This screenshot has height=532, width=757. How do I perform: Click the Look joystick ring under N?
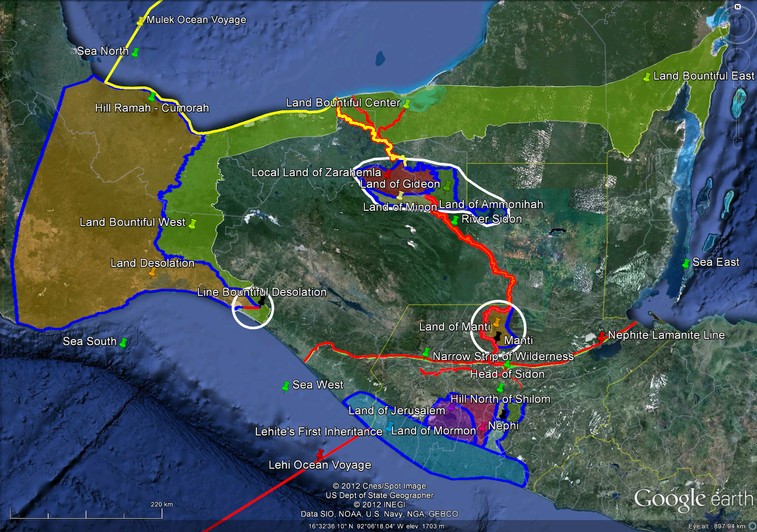pos(738,24)
